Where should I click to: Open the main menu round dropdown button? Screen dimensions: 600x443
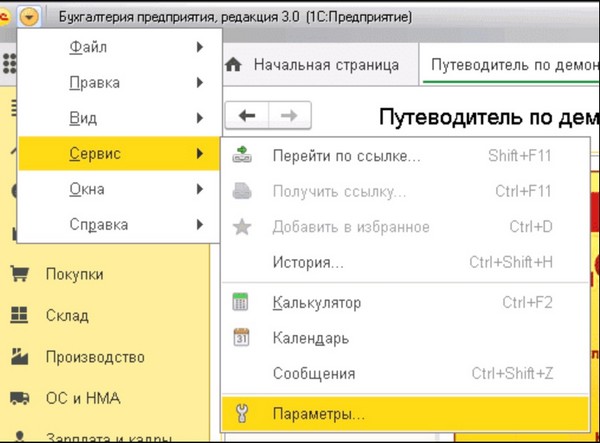tap(30, 17)
